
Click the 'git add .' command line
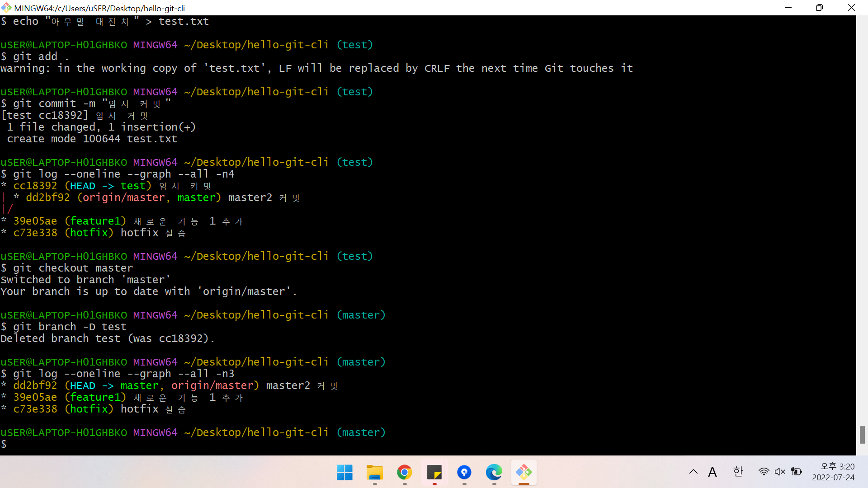(35, 56)
